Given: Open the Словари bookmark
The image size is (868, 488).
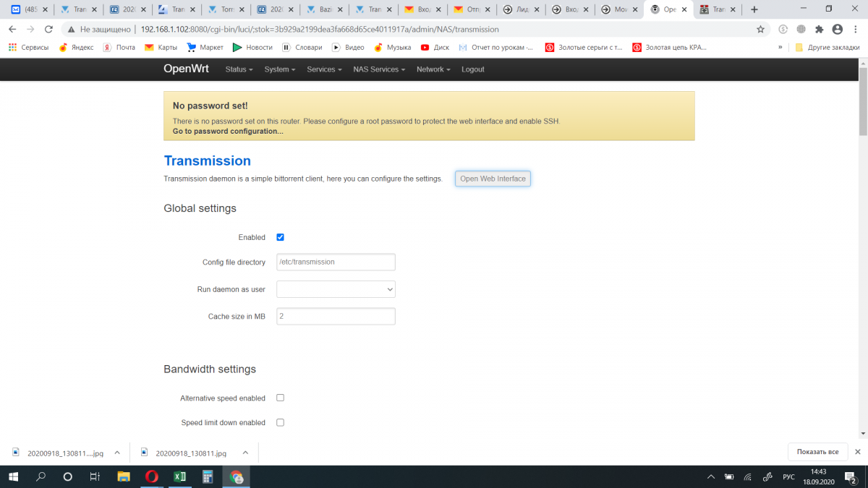Looking at the screenshot, I should coord(302,48).
